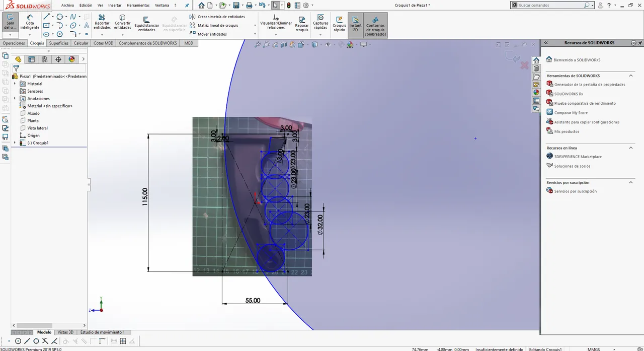The image size is (644, 351).
Task: Click Convertir entidades tool
Action: pos(122,22)
